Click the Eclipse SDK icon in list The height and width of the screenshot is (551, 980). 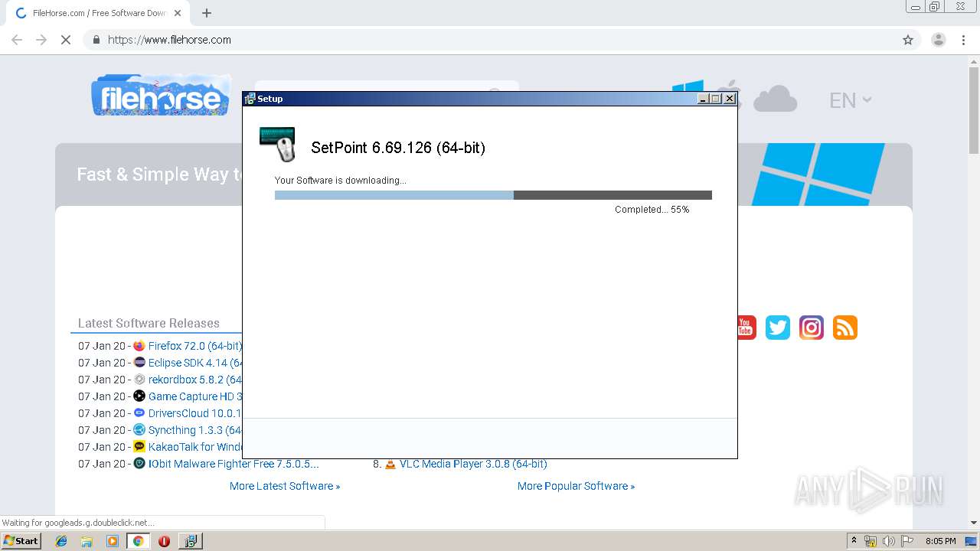point(139,363)
